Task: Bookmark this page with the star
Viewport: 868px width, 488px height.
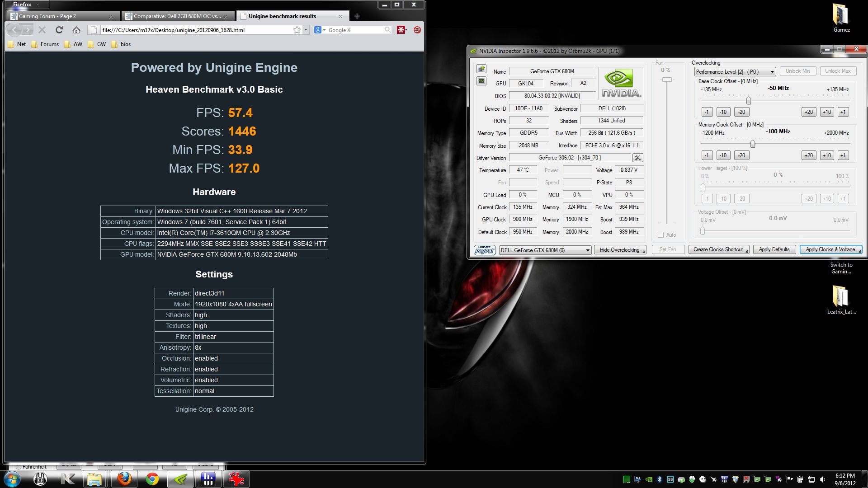Action: point(297,30)
